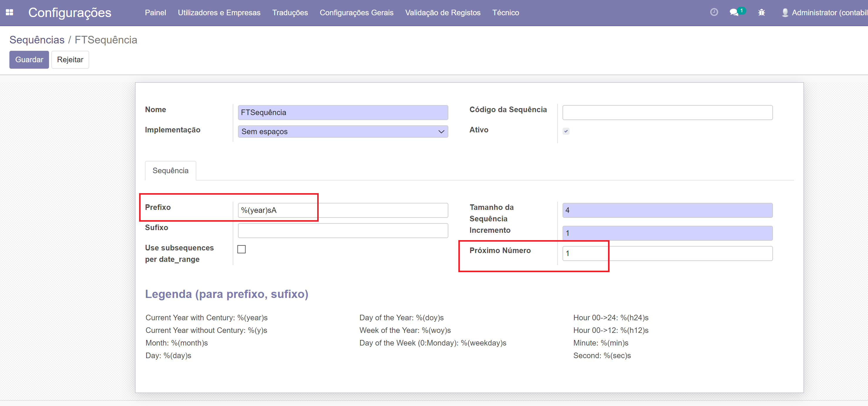Open the debug bug icon menu

coord(761,13)
